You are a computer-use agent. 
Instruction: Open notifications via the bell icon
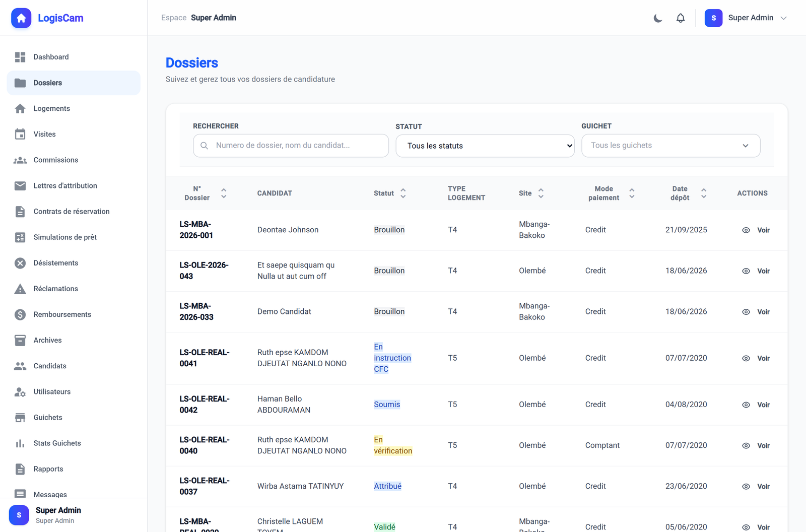point(681,18)
